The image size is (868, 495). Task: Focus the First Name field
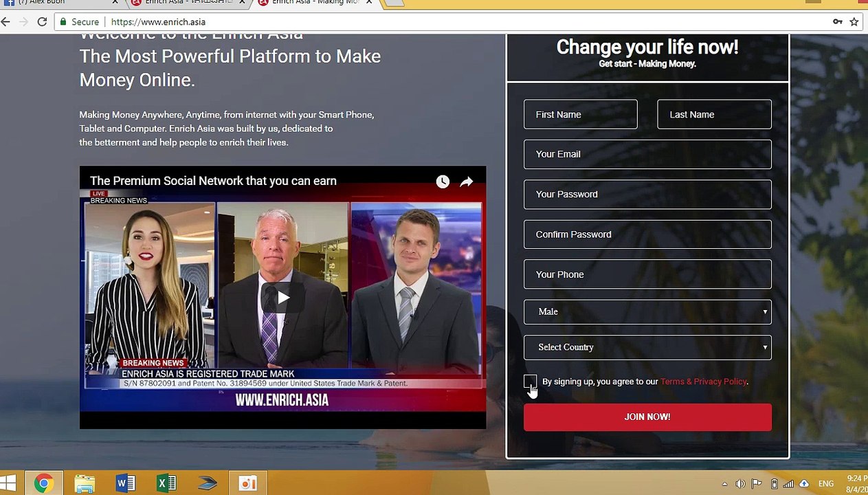[581, 114]
